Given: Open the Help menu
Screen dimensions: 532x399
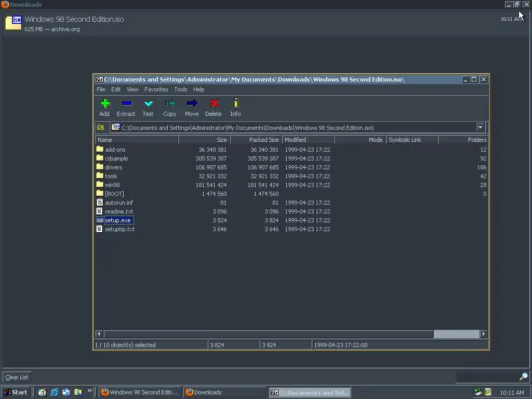Looking at the screenshot, I should pyautogui.click(x=199, y=89).
